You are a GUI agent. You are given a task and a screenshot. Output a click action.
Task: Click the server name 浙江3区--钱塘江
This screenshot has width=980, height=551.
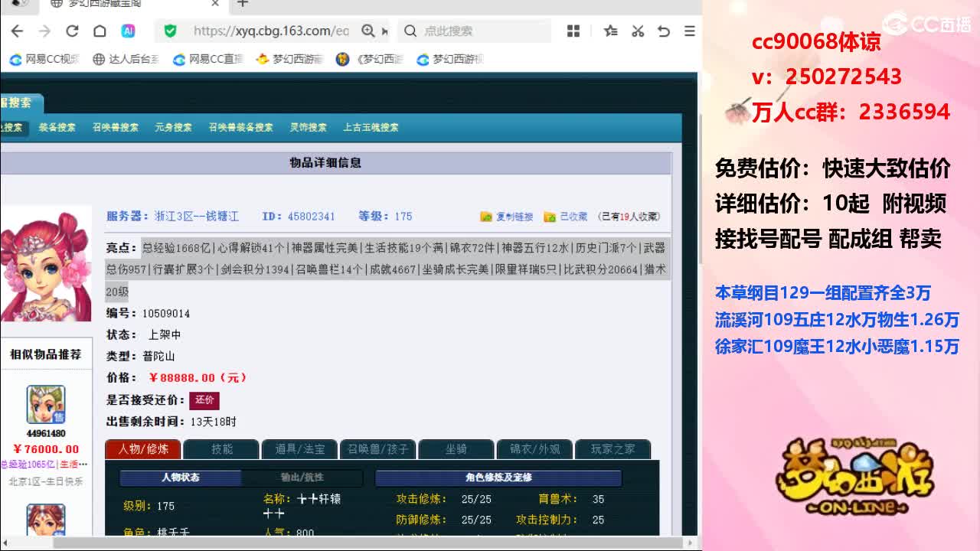coord(197,217)
